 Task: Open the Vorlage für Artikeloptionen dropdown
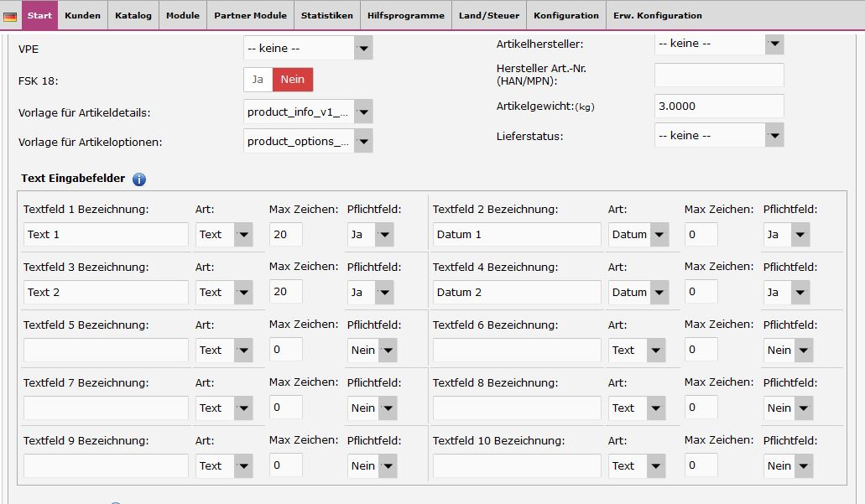point(362,141)
